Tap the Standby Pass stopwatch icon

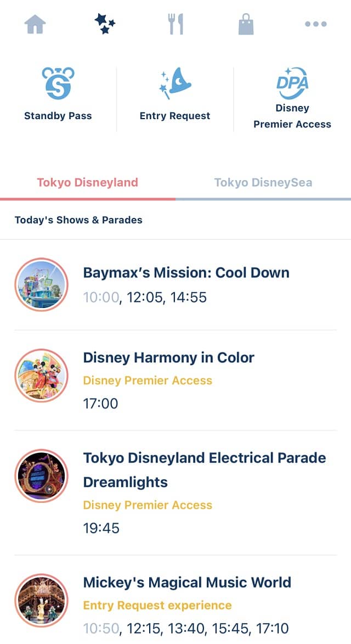pos(58,83)
